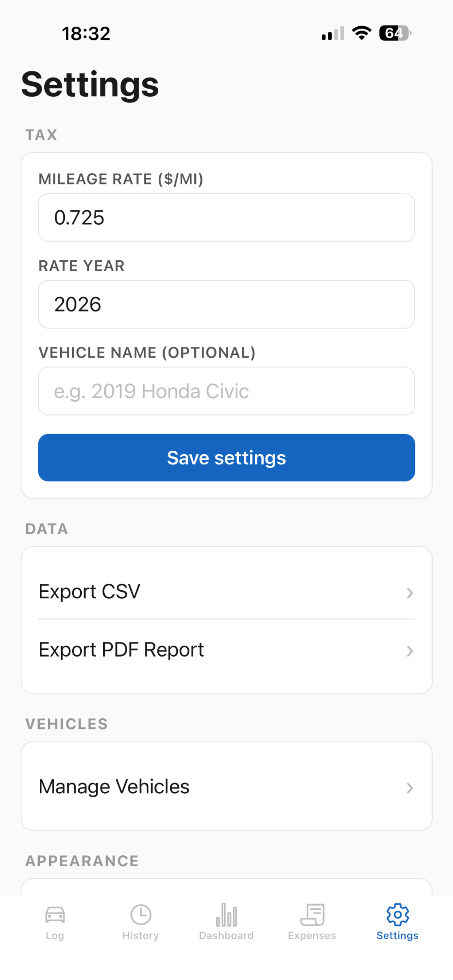This screenshot has height=980, width=453.
Task: Expand Manage Vehicles chevron
Action: (409, 788)
